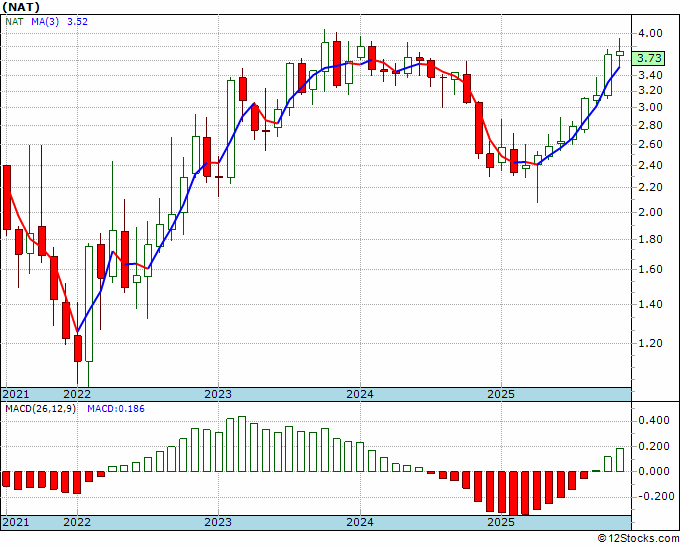Click the 2023 label on MACD panel axis

218,522
